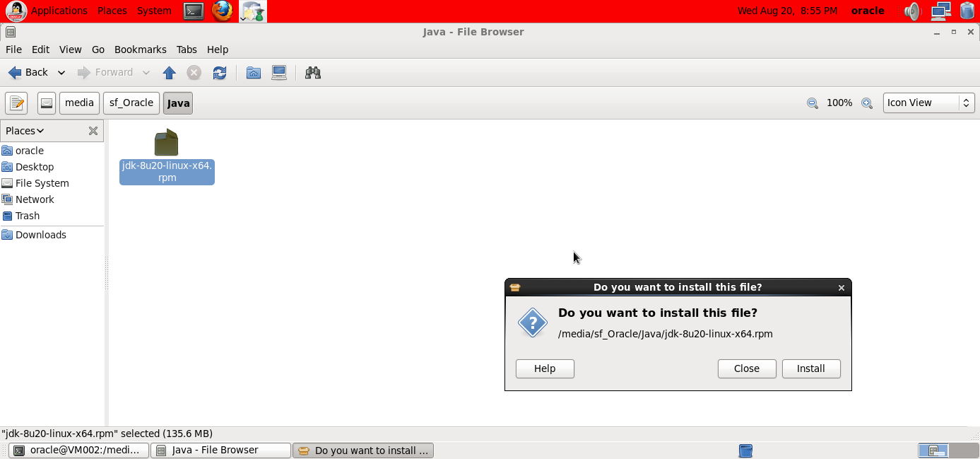Open the oracle user menu
The height and width of the screenshot is (459, 980).
[x=868, y=11]
